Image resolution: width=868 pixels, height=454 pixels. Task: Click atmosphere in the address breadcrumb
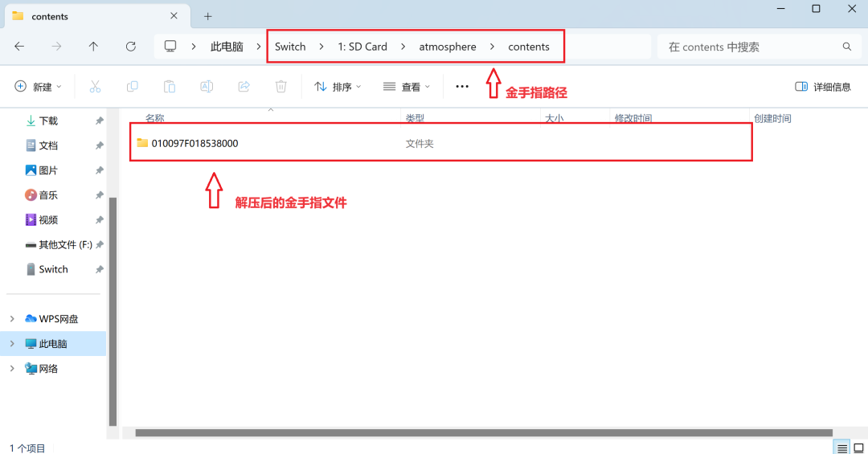(x=447, y=47)
